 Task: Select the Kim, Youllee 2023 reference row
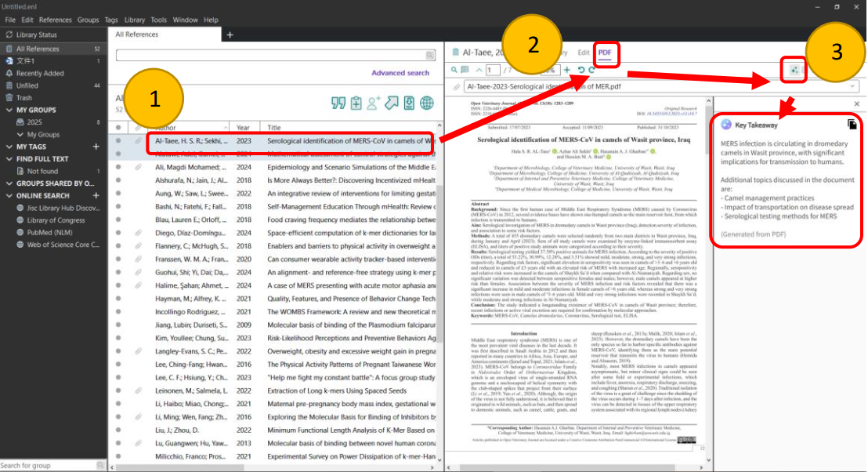[276, 338]
